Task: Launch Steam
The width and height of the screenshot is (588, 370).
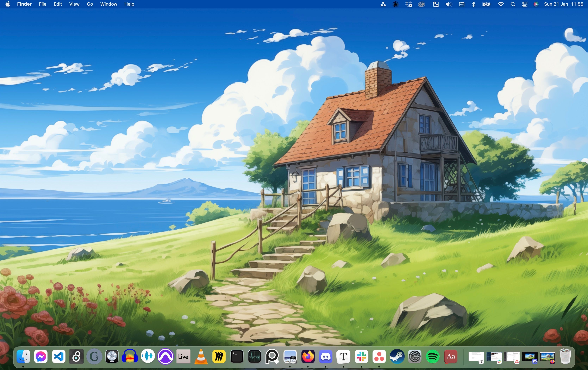Action: 397,357
